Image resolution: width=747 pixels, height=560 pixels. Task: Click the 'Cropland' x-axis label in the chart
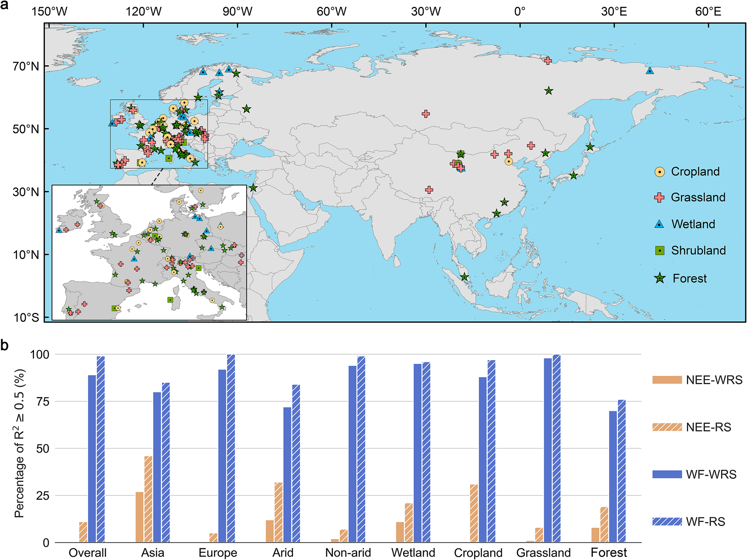tap(478, 553)
